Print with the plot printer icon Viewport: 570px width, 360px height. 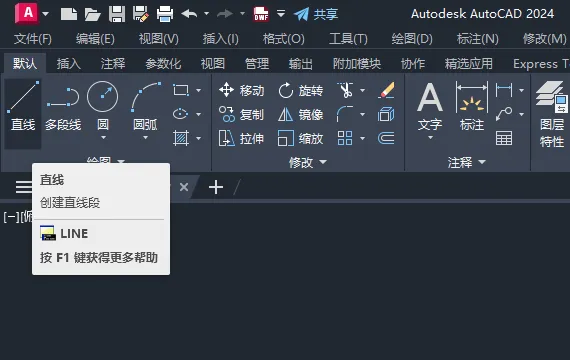tap(165, 14)
